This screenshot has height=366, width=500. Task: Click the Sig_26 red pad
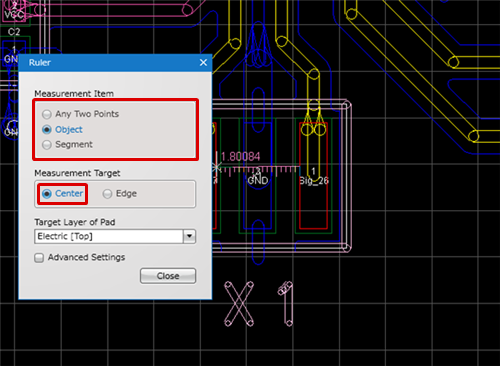pyautogui.click(x=313, y=175)
